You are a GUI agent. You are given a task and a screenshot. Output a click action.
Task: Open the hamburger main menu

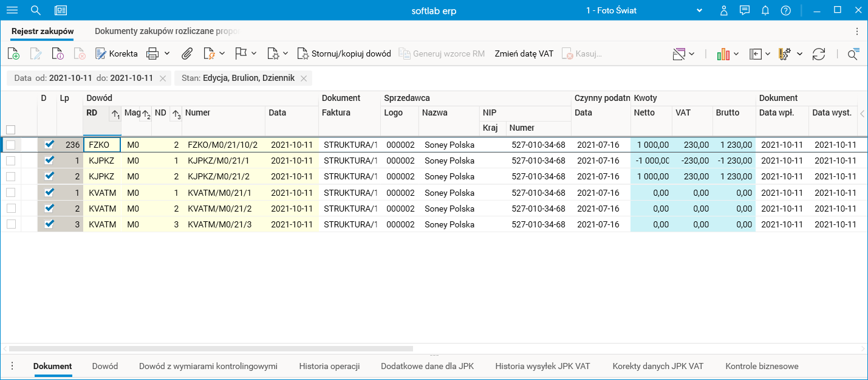[x=12, y=10]
